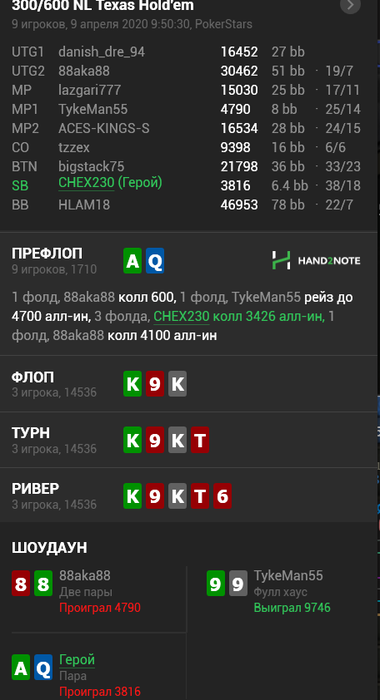Select hero's Ace card in preflop section
Image resolution: width=380 pixels, height=700 pixels.
pos(133,261)
